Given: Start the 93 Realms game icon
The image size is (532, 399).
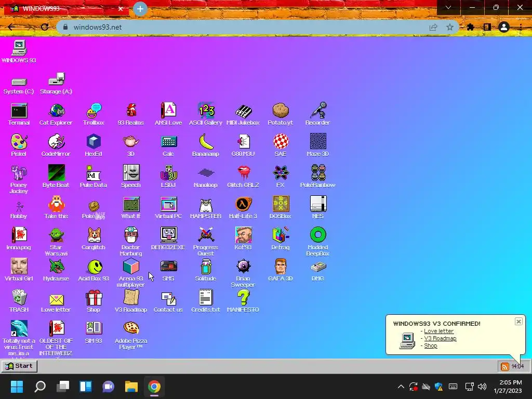Looking at the screenshot, I should [131, 114].
